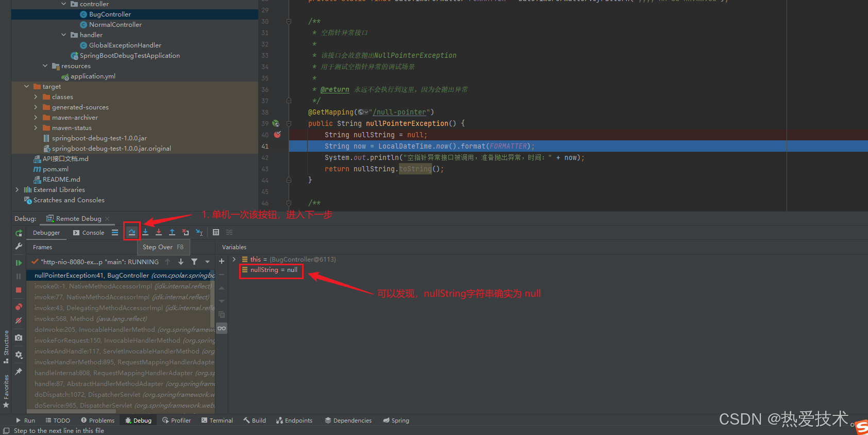This screenshot has width=868, height=435.
Task: Open the Terminal tool window tab
Action: (217, 421)
